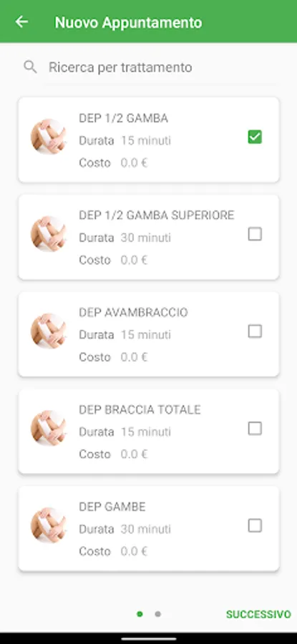Tap the DEP BRACCIA TOTALE treatment picture
This screenshot has width=297, height=644.
49,428
